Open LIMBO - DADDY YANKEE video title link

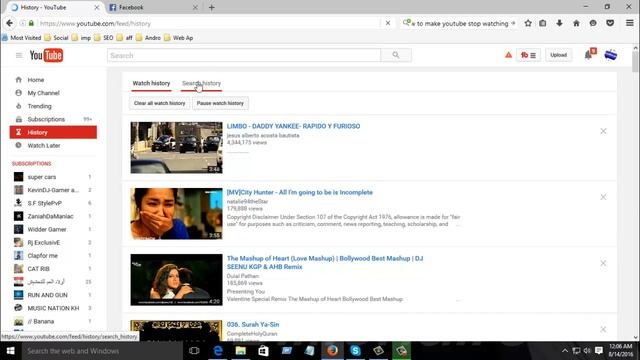pos(293,126)
